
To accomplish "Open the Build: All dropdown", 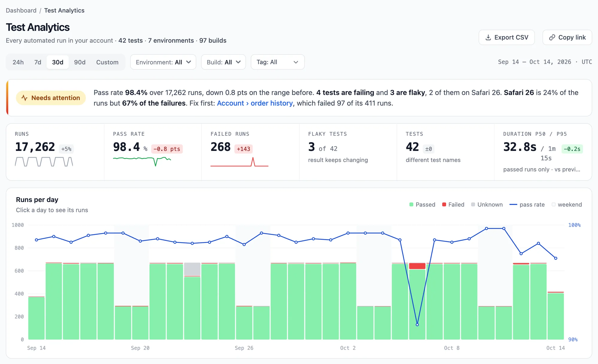I will tap(223, 62).
